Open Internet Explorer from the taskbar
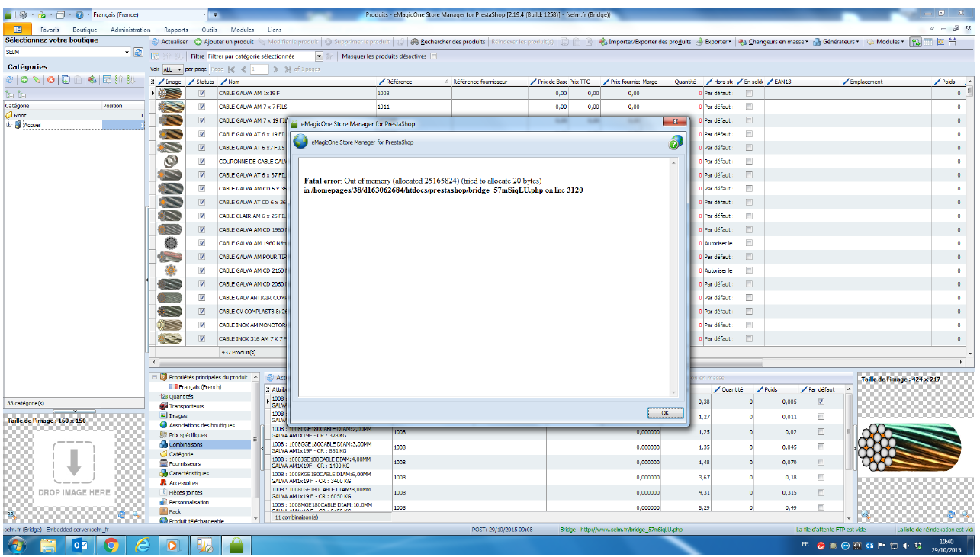The height and width of the screenshot is (557, 980). [x=142, y=546]
